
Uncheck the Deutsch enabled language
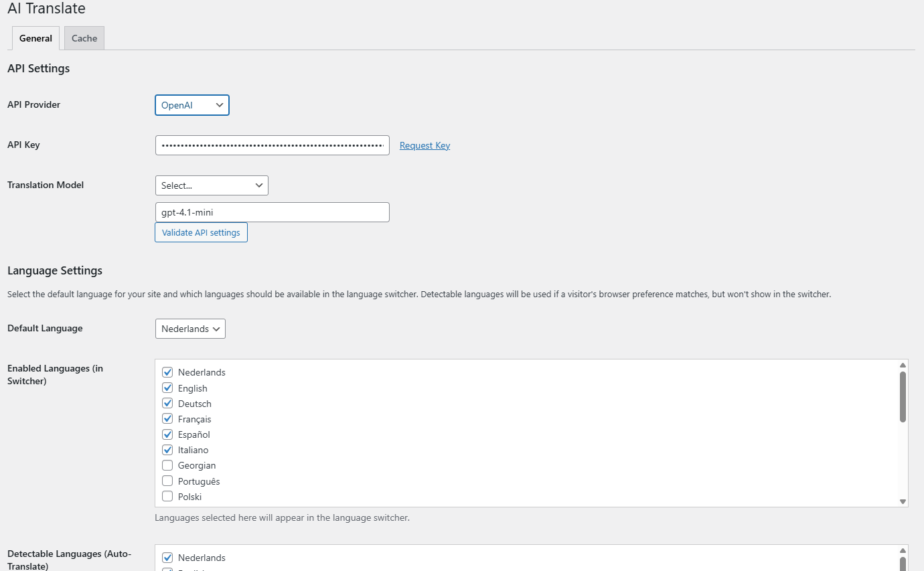[x=167, y=404]
